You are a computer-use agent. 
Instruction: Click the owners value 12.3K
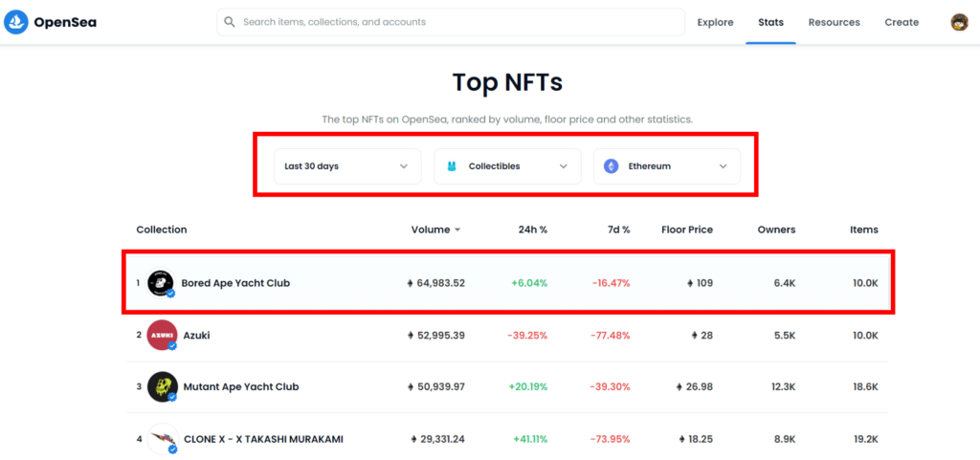(x=783, y=387)
